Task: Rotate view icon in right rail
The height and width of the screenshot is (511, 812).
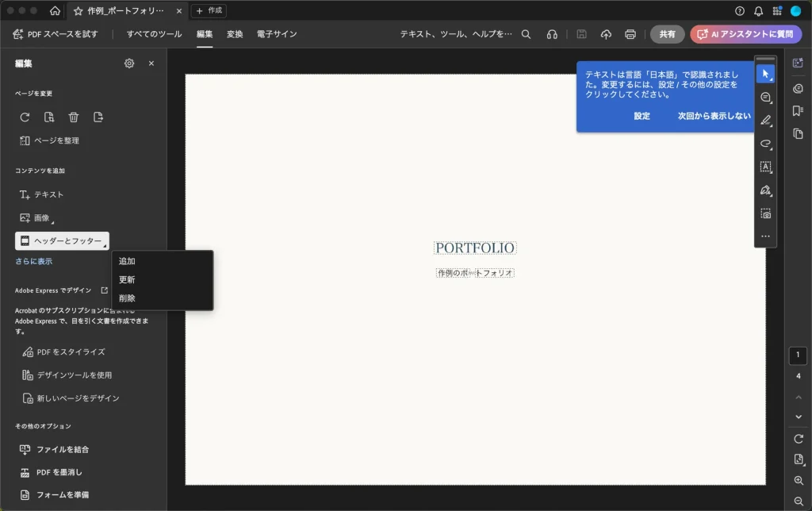Action: click(798, 439)
